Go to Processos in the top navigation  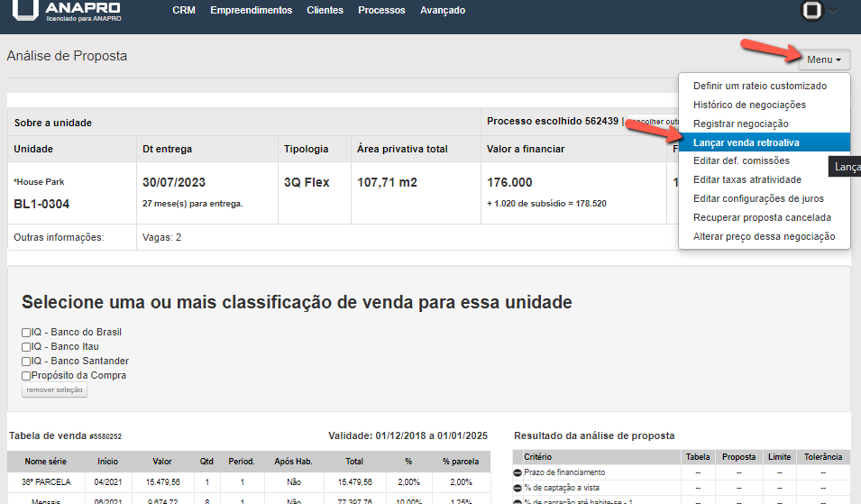381,11
